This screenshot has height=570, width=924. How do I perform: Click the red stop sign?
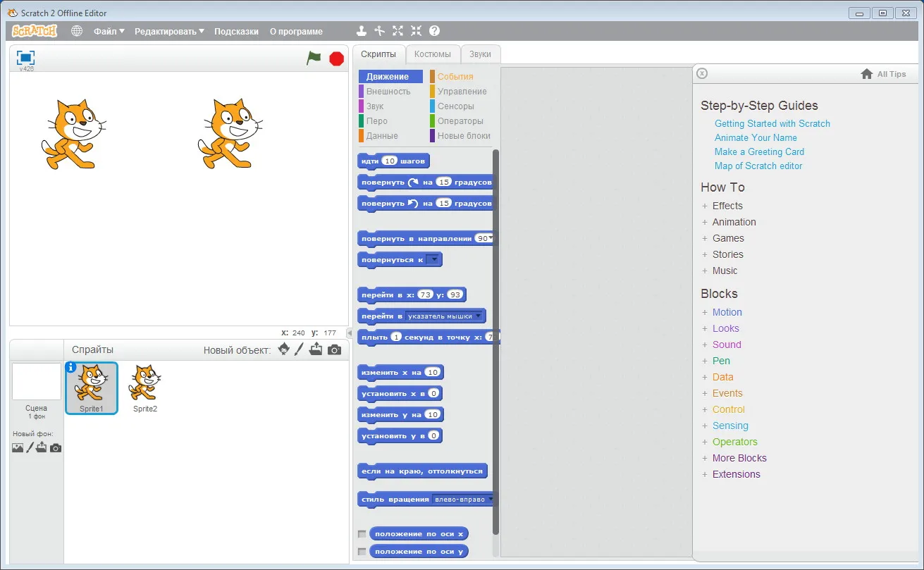pos(337,58)
